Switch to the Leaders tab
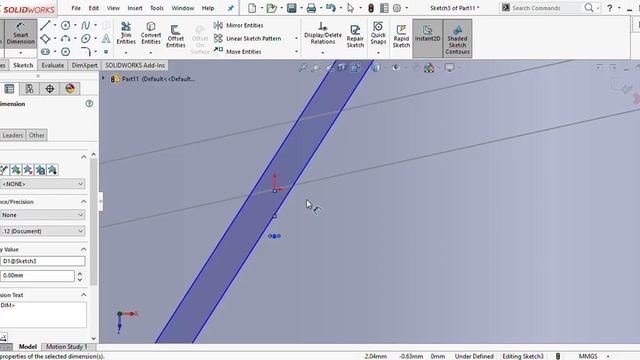This screenshot has width=640, height=360. tap(13, 135)
